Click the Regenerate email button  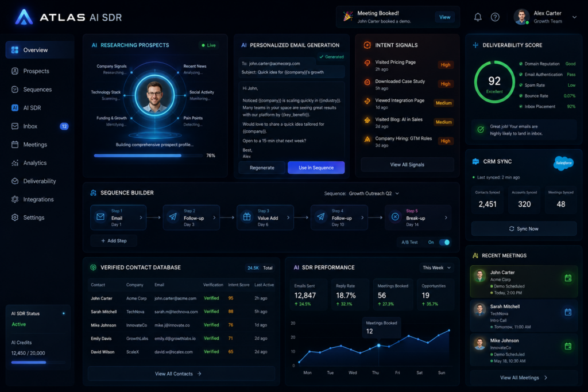click(262, 168)
